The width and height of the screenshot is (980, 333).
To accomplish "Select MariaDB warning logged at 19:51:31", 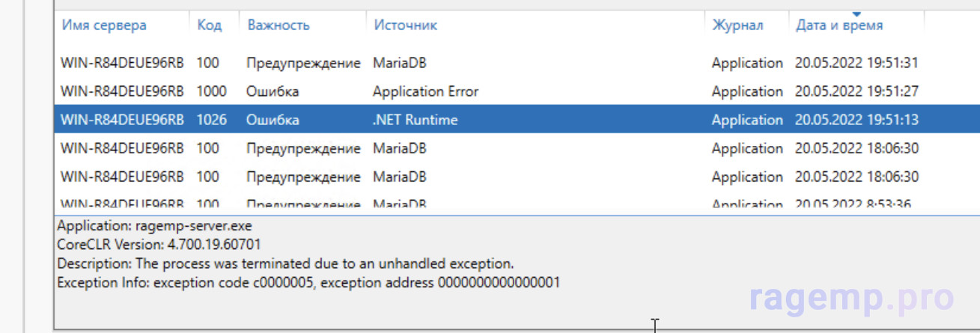I will pos(400,63).
